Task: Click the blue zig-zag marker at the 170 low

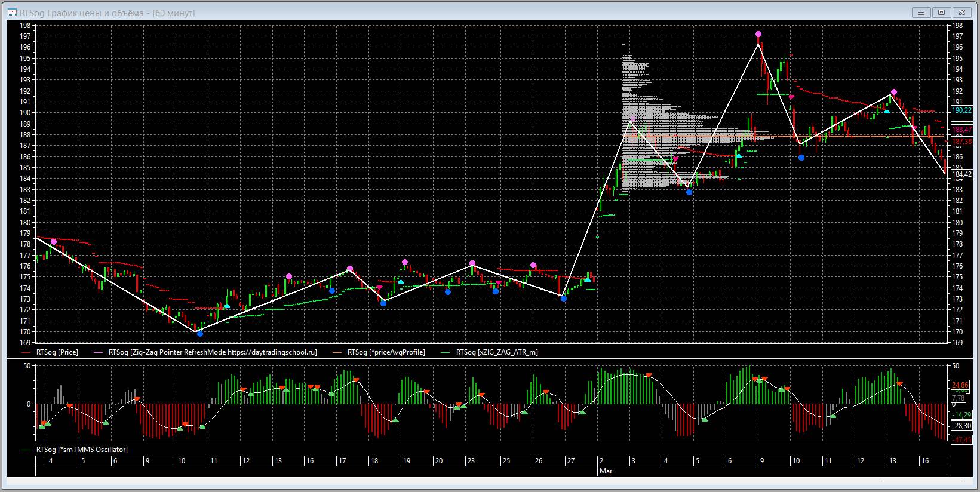Action: [200, 334]
